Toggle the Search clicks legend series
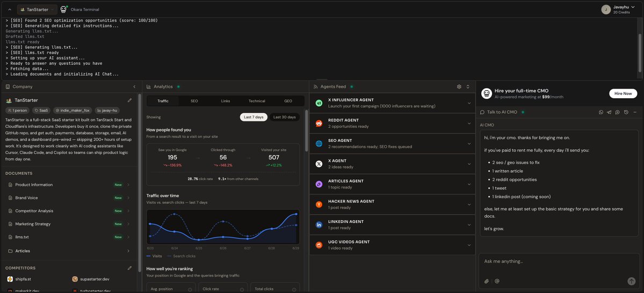644x293 pixels. 181,256
